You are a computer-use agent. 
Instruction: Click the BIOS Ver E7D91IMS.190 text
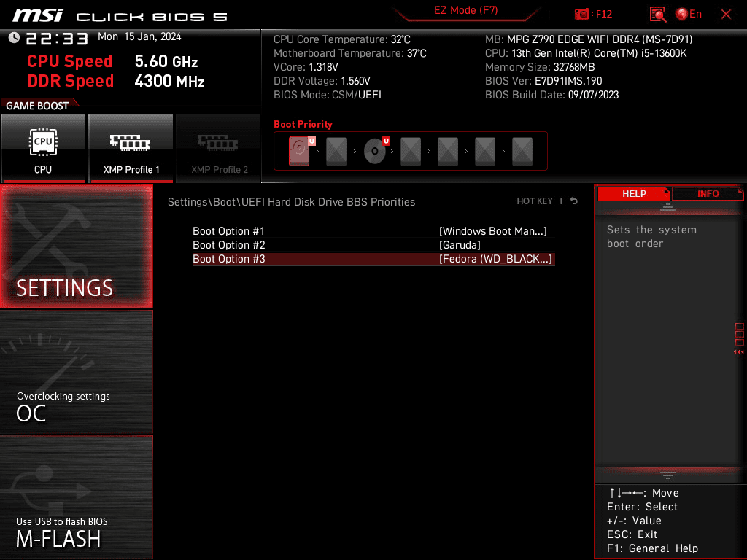tap(543, 81)
